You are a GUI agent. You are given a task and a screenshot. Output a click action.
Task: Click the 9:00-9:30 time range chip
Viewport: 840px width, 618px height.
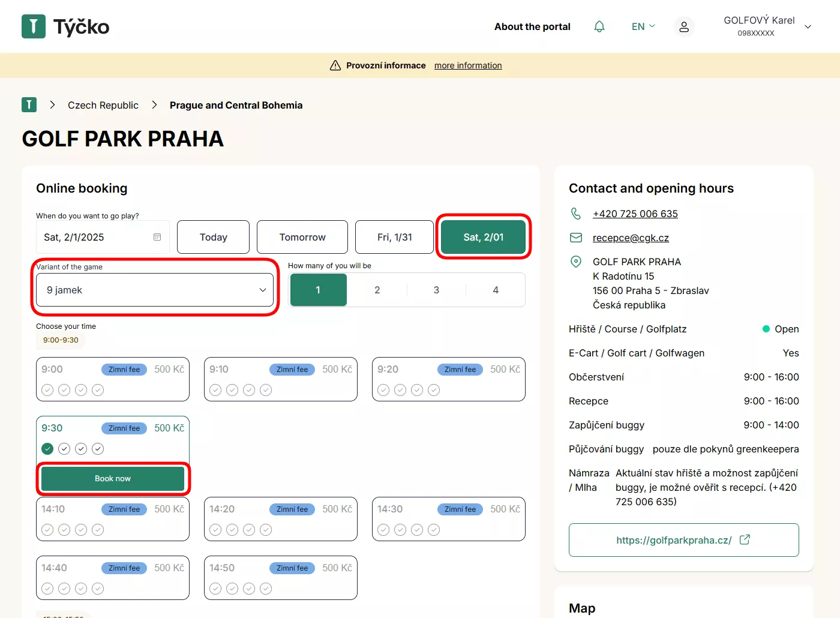click(61, 340)
